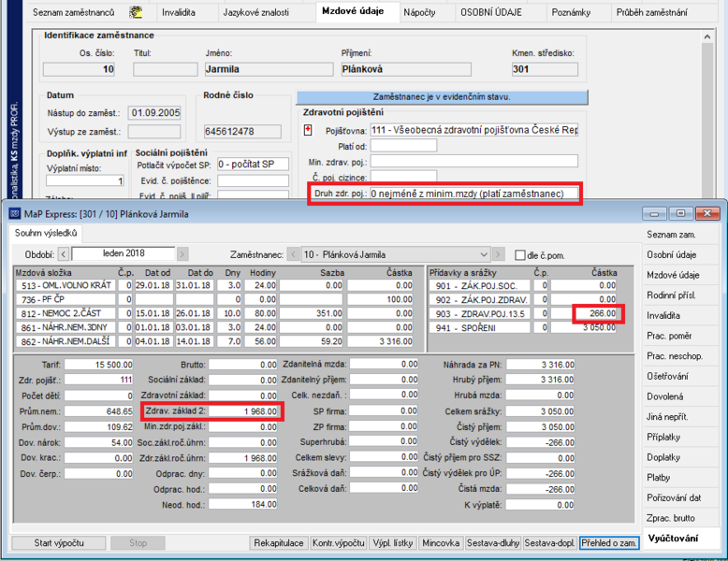The height and width of the screenshot is (561, 728).
Task: Select the 513 - OML.VOLNO KRÁT row
Action: pos(214,285)
